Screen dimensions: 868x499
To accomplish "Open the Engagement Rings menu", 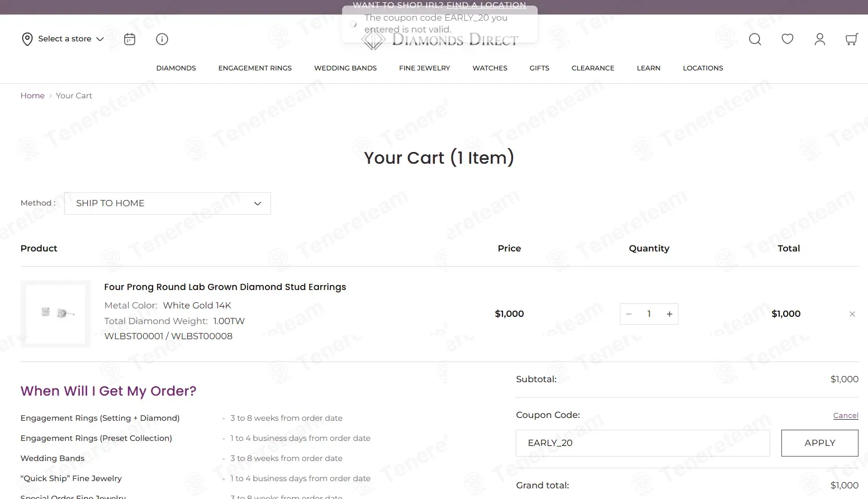I will pyautogui.click(x=255, y=68).
